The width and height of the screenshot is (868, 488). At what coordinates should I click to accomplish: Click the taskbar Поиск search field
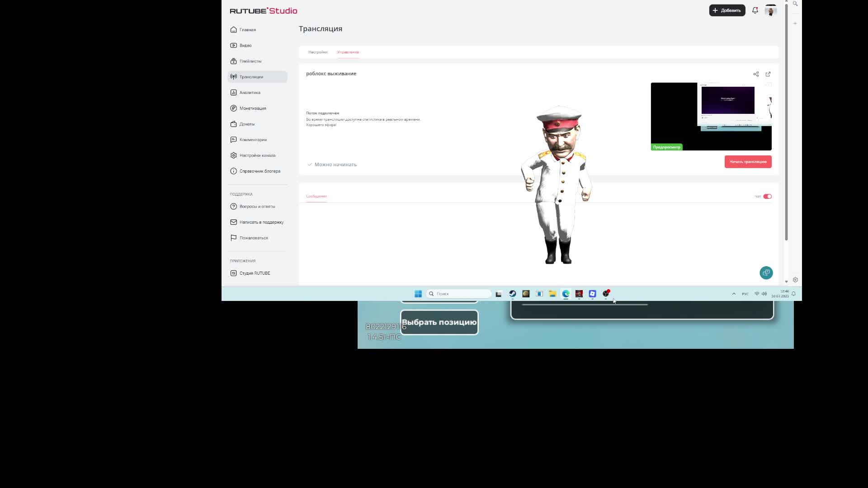point(459,294)
